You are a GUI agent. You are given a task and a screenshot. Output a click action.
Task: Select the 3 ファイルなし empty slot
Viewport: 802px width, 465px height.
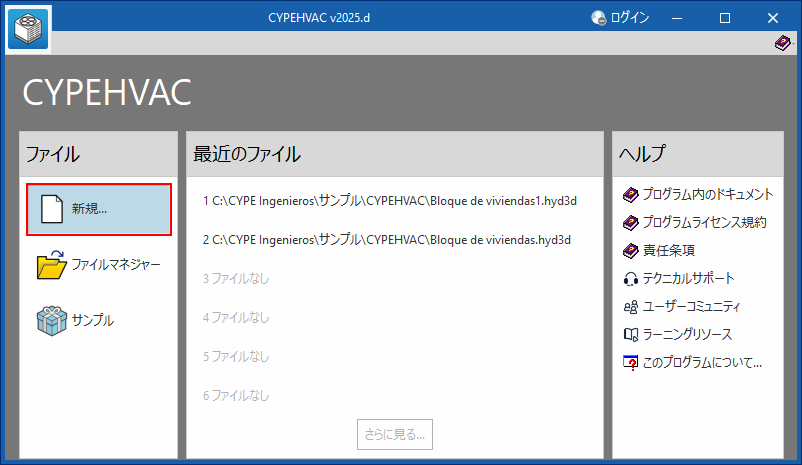236,279
